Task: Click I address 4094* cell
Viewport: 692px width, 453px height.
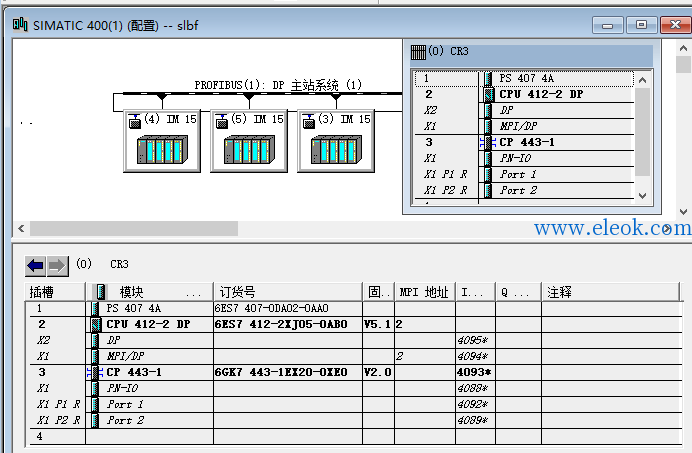Action: [x=475, y=356]
